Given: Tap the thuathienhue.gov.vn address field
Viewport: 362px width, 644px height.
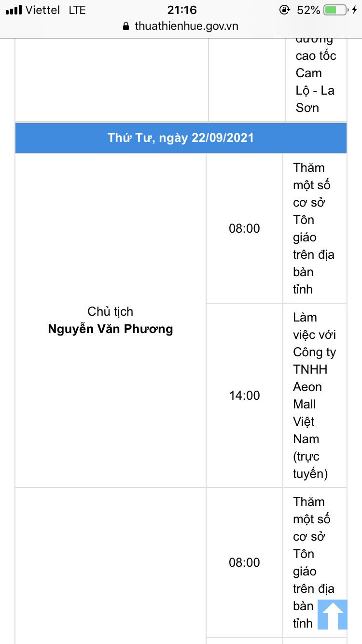Looking at the screenshot, I should click(x=186, y=27).
